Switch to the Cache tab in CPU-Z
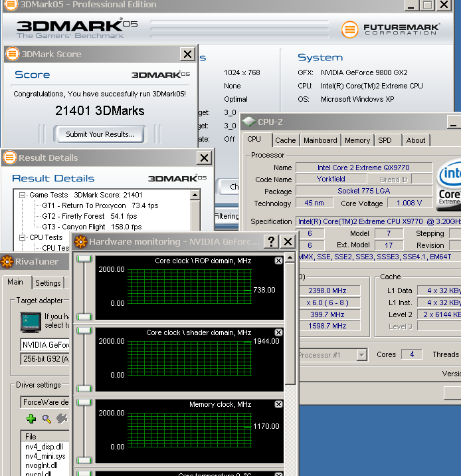This screenshot has width=461, height=476. [285, 140]
